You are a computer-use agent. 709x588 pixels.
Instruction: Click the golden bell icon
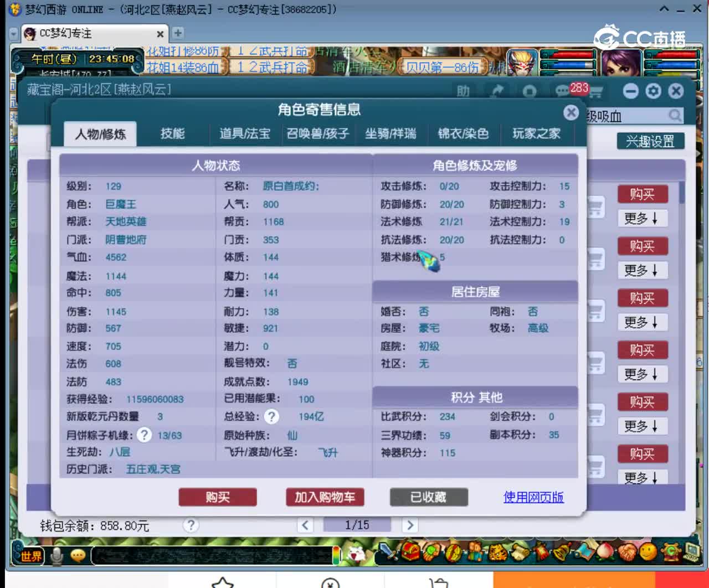563,551
